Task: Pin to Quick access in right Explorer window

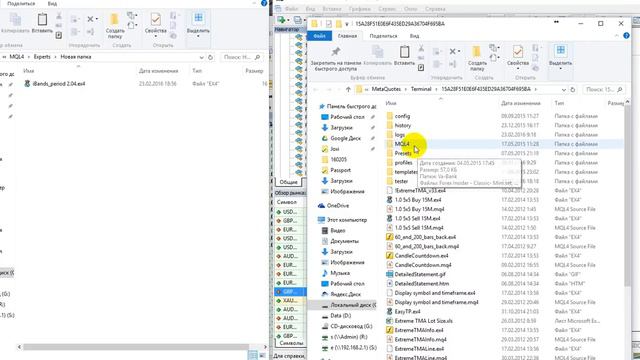Action: [336, 58]
